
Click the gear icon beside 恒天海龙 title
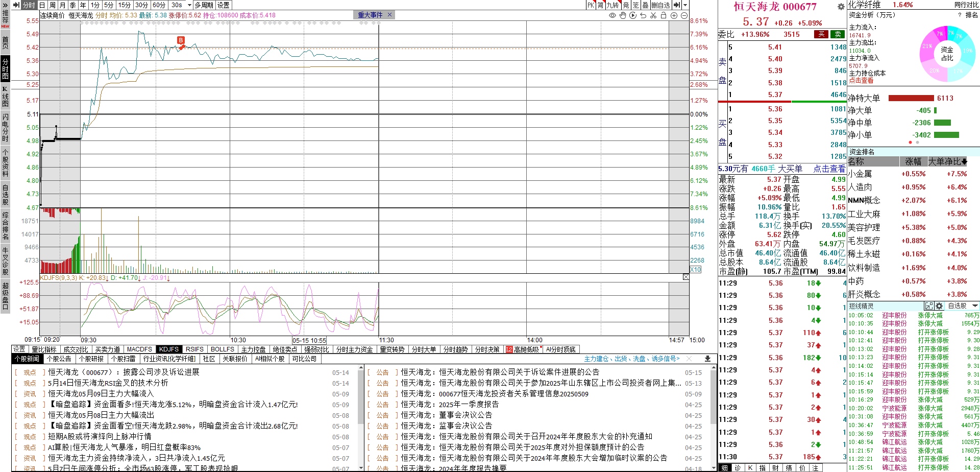coord(841,7)
